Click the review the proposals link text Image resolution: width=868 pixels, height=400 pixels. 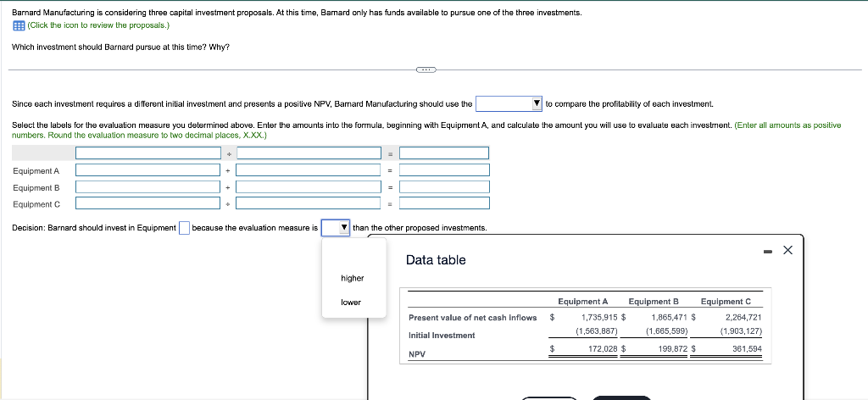coord(98,25)
